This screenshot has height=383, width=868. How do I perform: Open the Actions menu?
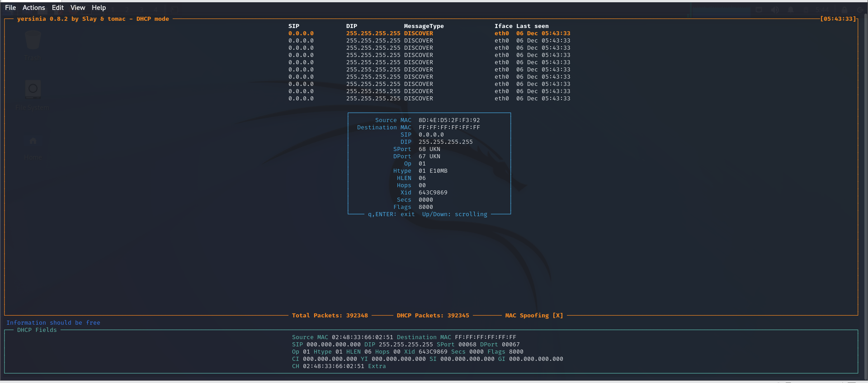[34, 8]
